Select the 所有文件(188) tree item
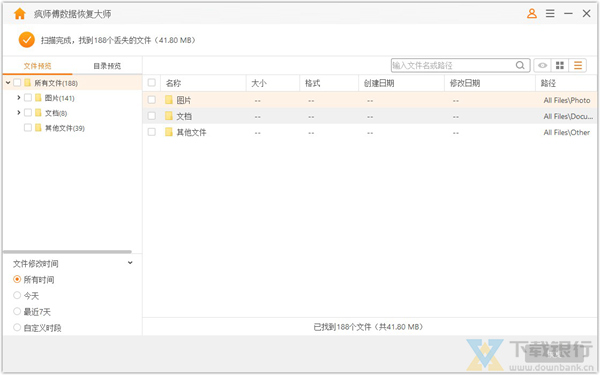The height and width of the screenshot is (375, 600). click(56, 83)
